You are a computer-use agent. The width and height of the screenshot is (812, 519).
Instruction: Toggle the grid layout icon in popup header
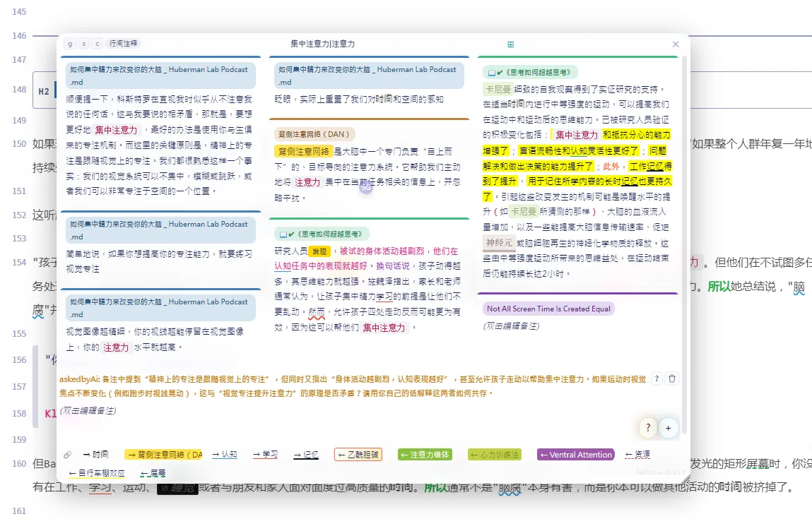pos(511,44)
